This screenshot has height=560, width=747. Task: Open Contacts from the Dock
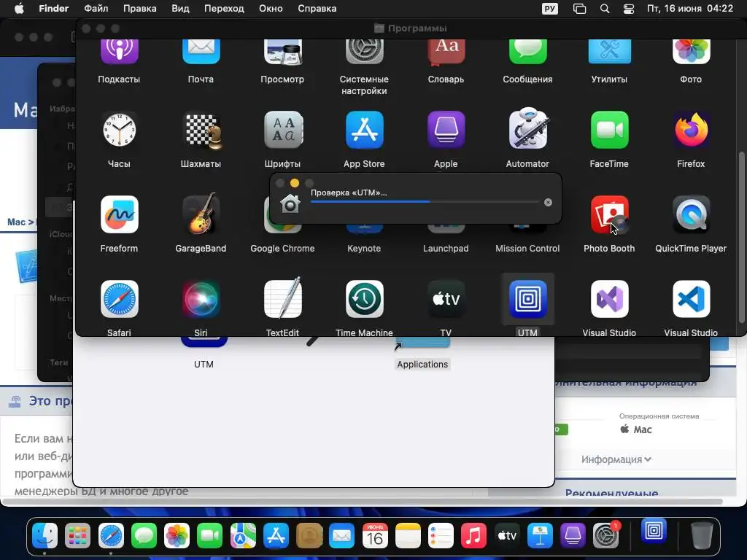point(309,537)
